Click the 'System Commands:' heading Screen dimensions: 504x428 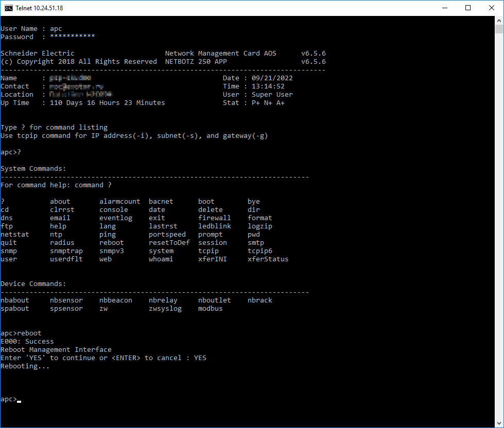(33, 169)
